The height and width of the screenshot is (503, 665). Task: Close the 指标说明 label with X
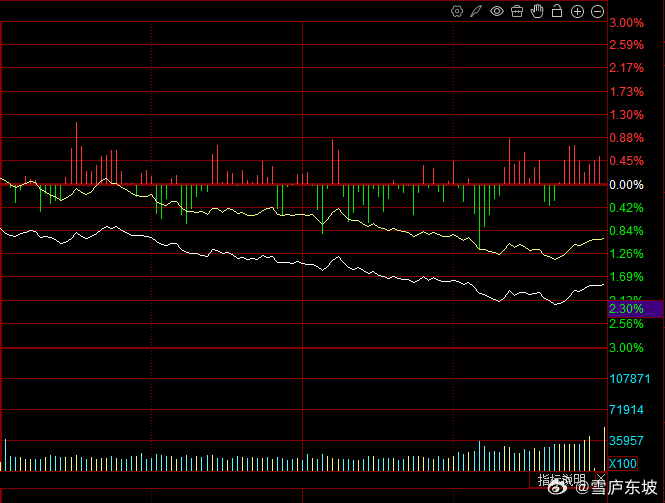click(x=601, y=478)
